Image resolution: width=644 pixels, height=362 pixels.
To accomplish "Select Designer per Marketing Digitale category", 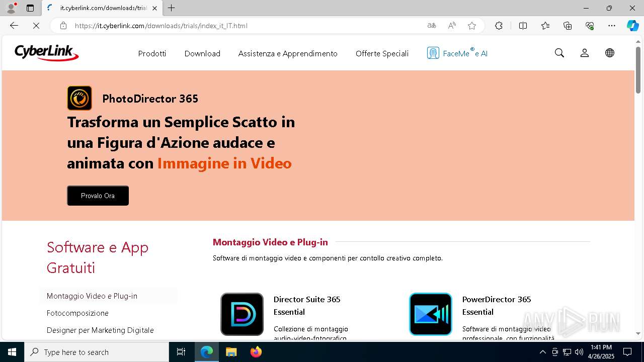I will [x=100, y=330].
